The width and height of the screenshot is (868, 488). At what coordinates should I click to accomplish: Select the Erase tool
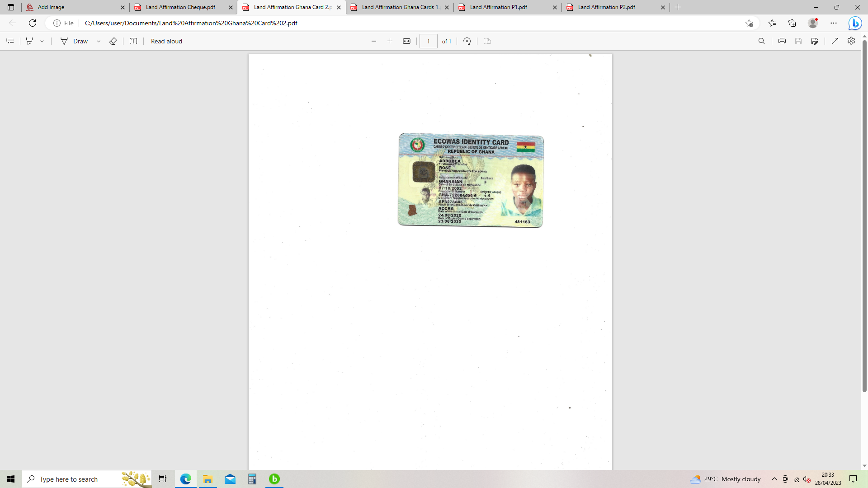click(x=113, y=41)
